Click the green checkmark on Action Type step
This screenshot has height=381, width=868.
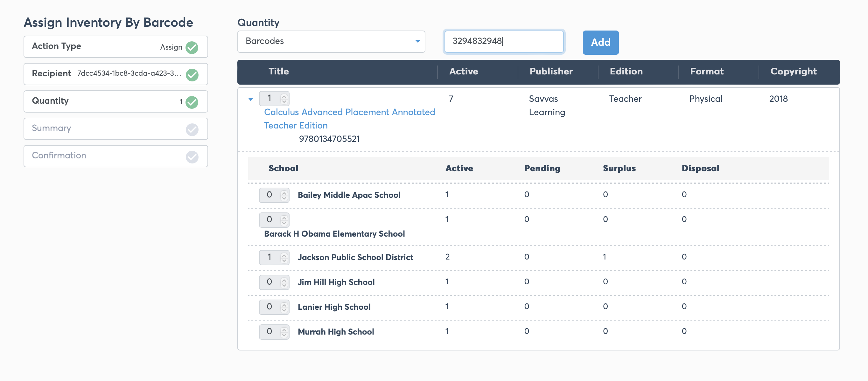(192, 47)
